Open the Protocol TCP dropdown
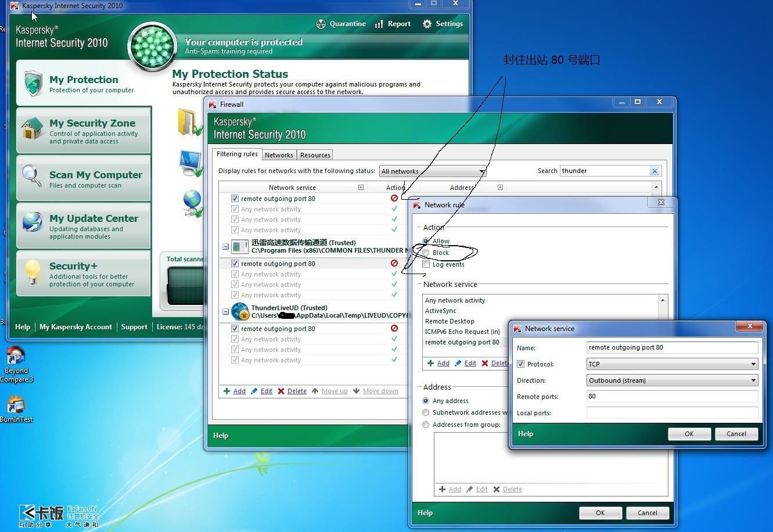The width and height of the screenshot is (773, 532). [x=673, y=364]
